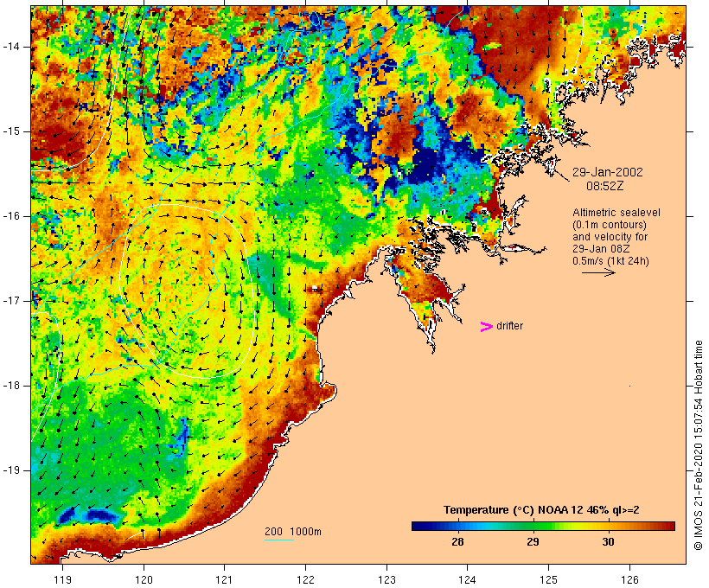
Task: Click the time text '08:52Z'
Action: coord(605,186)
